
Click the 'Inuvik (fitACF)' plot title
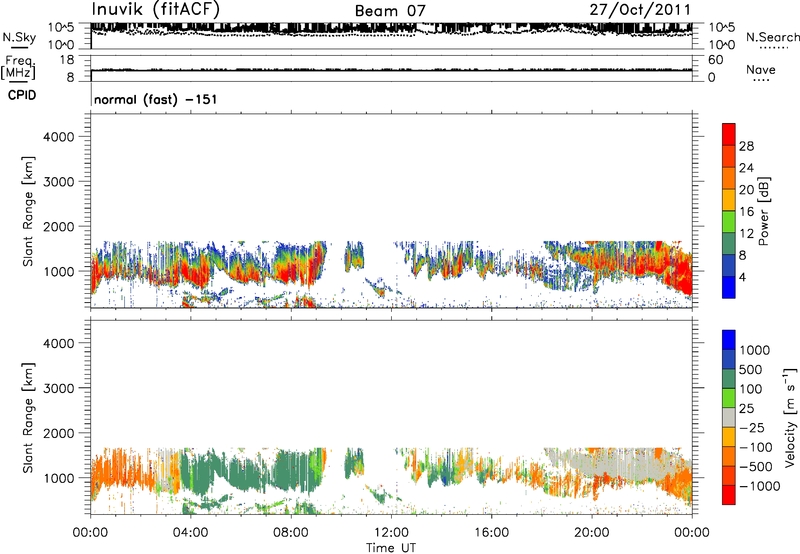(156, 10)
